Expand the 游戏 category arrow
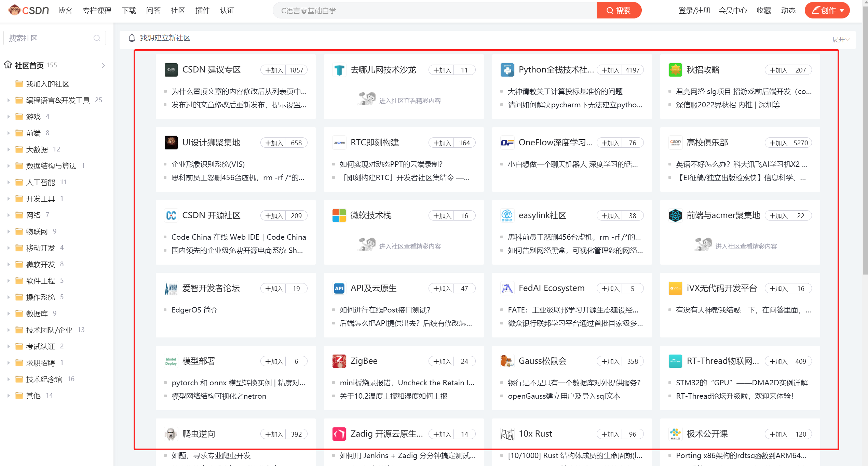 (9, 117)
